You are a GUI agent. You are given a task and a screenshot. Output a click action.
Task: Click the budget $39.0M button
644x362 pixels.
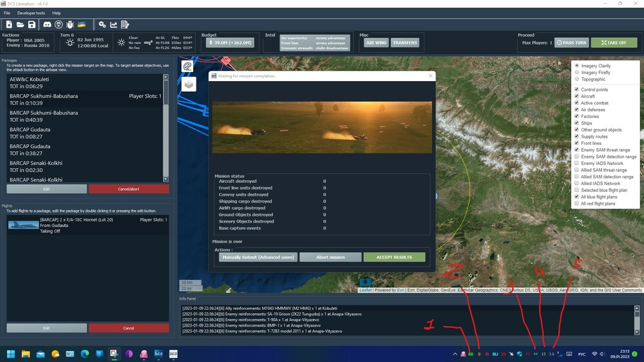pos(230,43)
